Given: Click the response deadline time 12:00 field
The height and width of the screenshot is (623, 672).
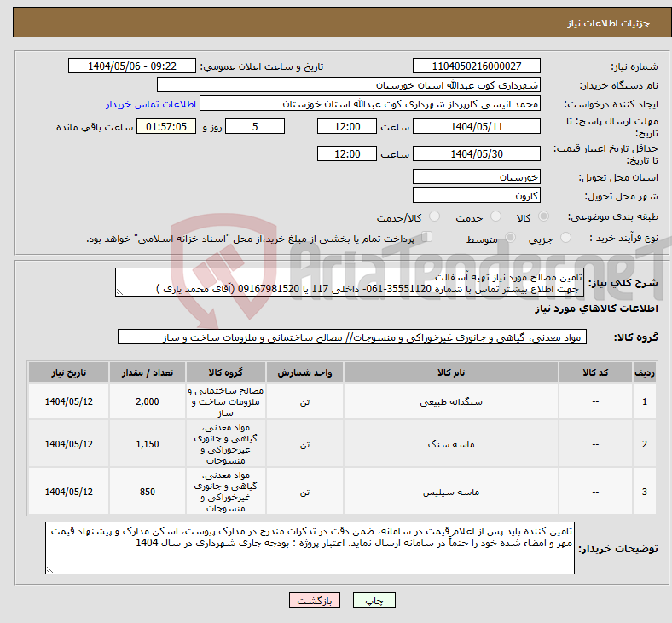Looking at the screenshot, I should [347, 127].
